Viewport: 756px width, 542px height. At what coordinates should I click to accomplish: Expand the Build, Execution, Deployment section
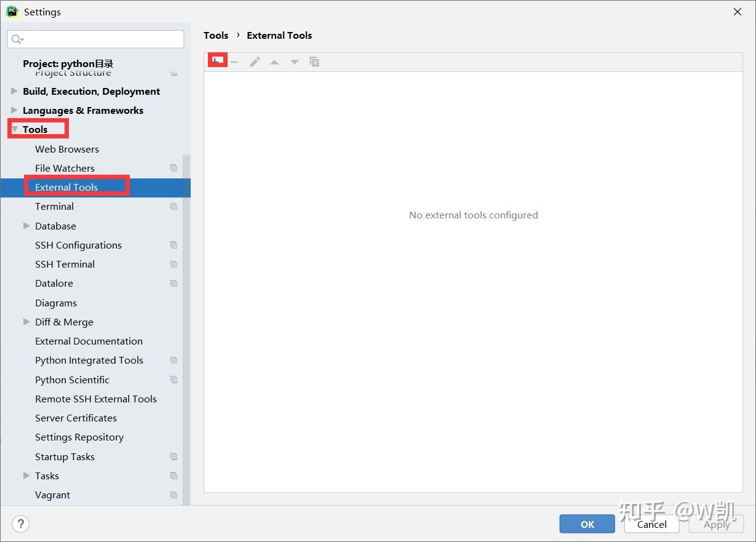click(x=15, y=91)
